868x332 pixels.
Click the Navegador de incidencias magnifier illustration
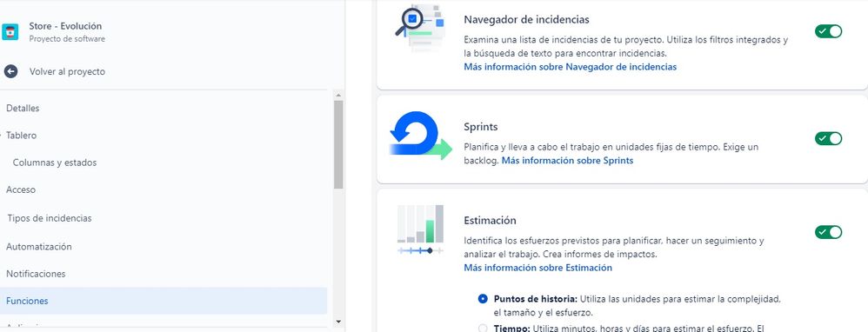tap(419, 28)
